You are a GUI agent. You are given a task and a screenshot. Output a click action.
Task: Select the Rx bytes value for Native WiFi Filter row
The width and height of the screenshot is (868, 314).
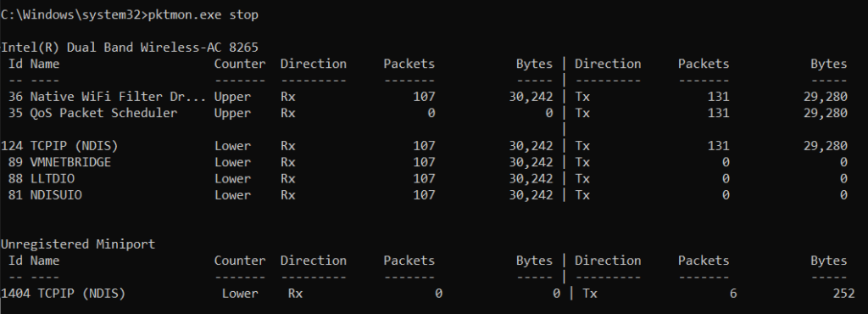[531, 97]
